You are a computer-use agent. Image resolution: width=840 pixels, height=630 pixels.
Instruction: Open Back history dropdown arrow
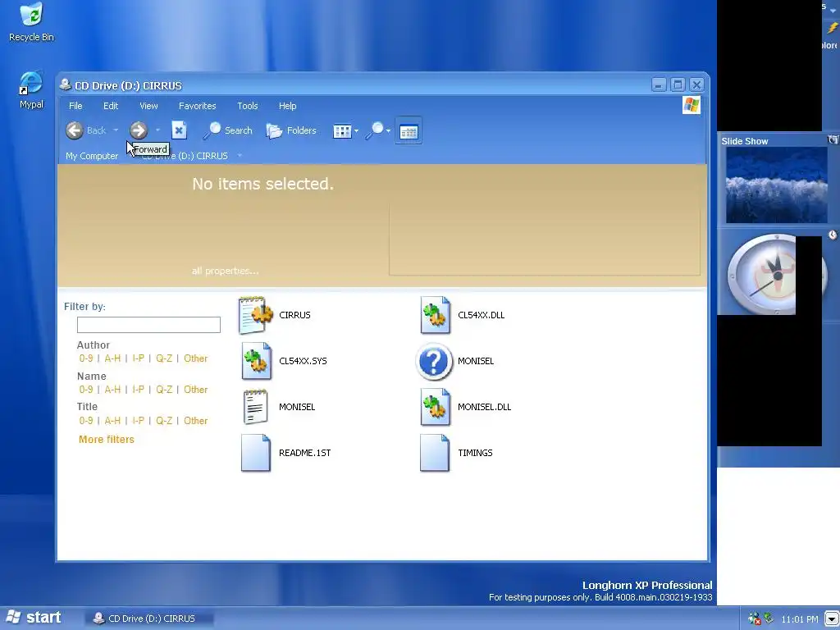(116, 130)
